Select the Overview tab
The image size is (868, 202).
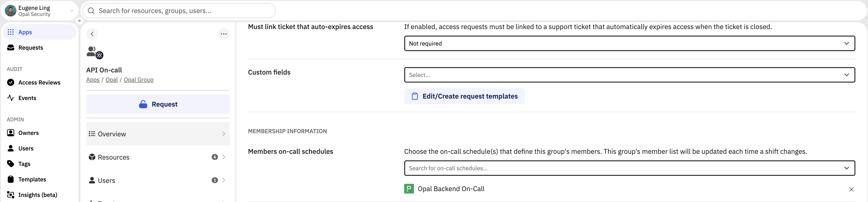tap(158, 134)
